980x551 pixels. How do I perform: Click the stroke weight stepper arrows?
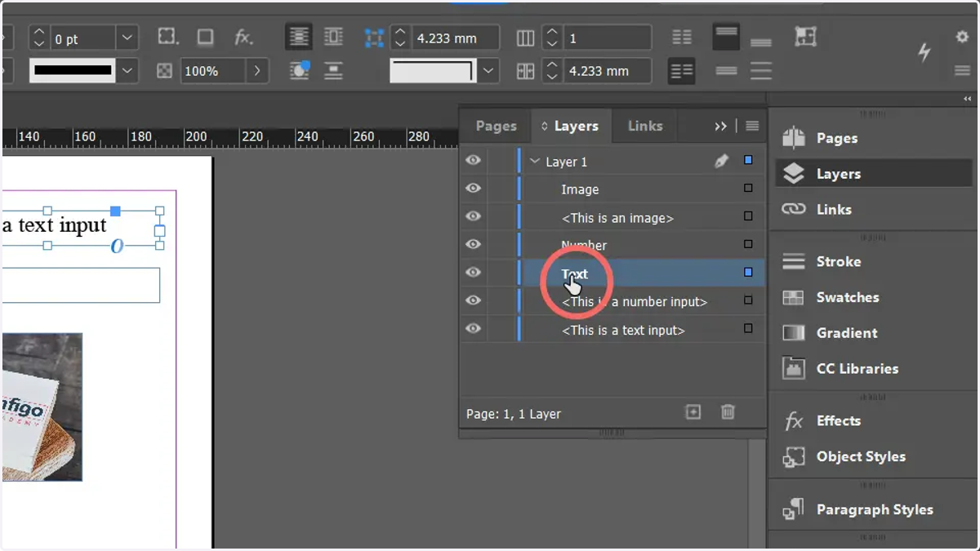click(39, 38)
